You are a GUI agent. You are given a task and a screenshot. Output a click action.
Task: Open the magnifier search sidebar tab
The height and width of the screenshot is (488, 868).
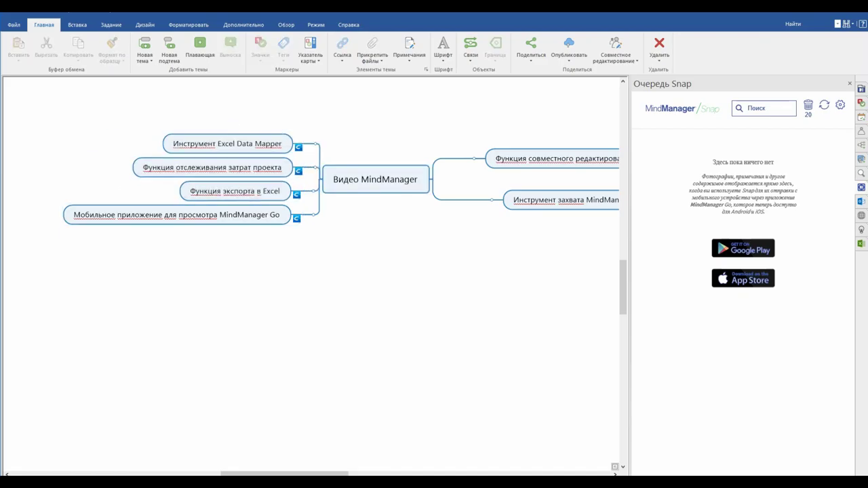[x=861, y=173]
